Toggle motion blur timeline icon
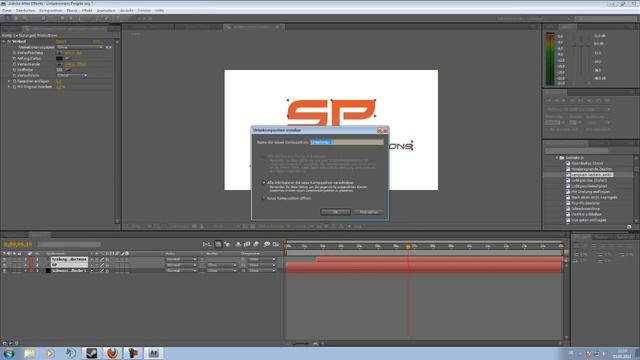The image size is (640, 360). tap(256, 244)
